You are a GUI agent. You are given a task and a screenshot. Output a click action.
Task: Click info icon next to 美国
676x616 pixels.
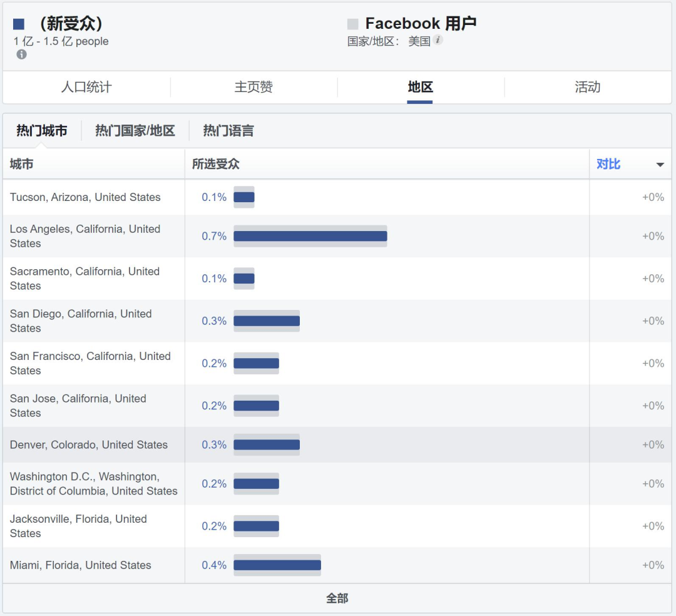point(438,41)
